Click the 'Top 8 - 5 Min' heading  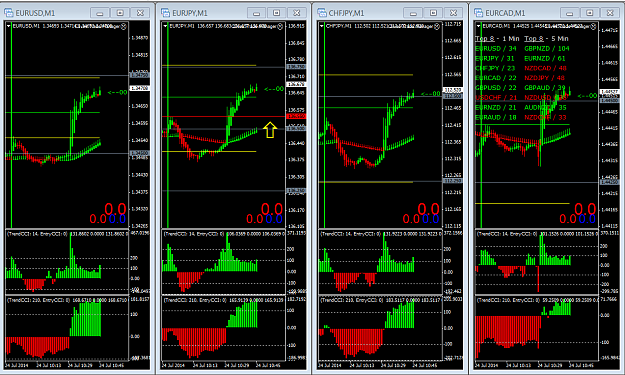(x=546, y=39)
